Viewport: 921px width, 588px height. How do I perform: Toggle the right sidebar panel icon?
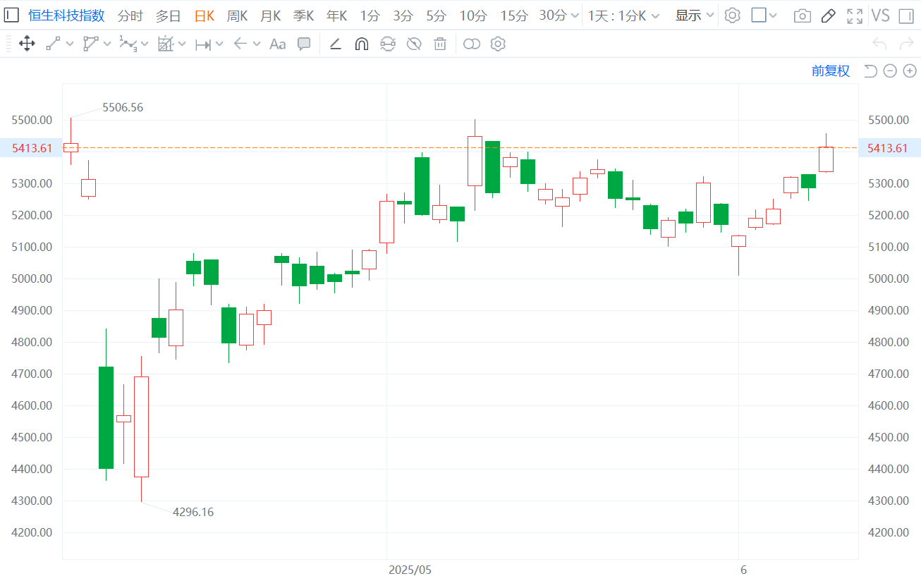click(906, 16)
